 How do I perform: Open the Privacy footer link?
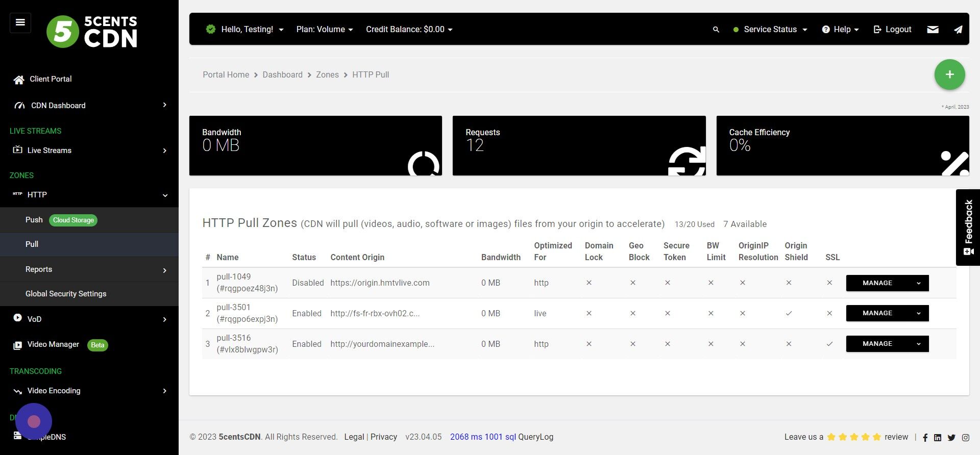pyautogui.click(x=384, y=437)
